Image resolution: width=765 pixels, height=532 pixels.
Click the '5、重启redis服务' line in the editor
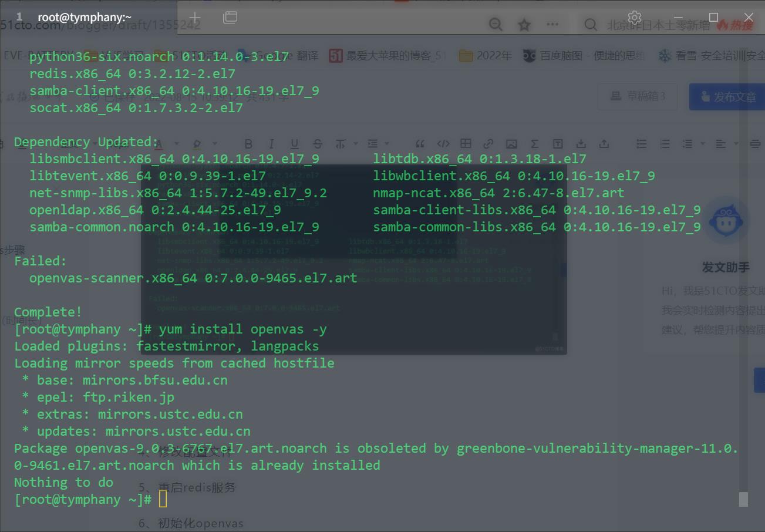pyautogui.click(x=187, y=487)
